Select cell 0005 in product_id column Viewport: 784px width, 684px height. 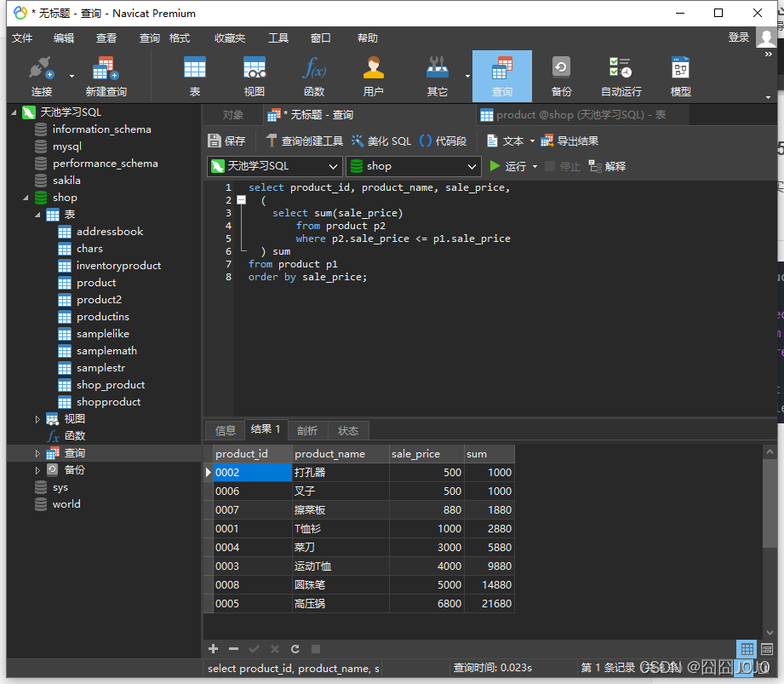tap(253, 603)
